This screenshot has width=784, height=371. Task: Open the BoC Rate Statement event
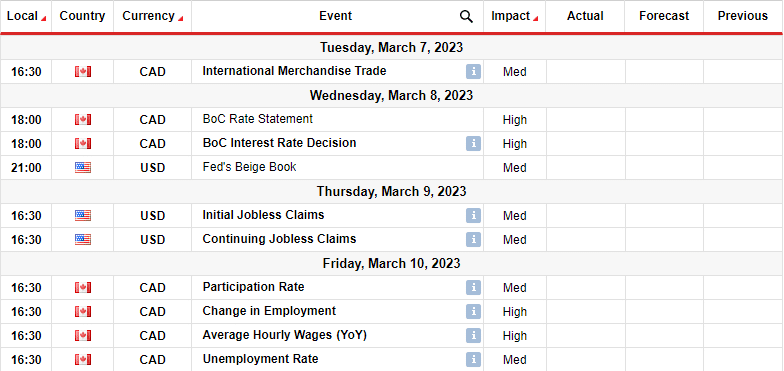(258, 119)
